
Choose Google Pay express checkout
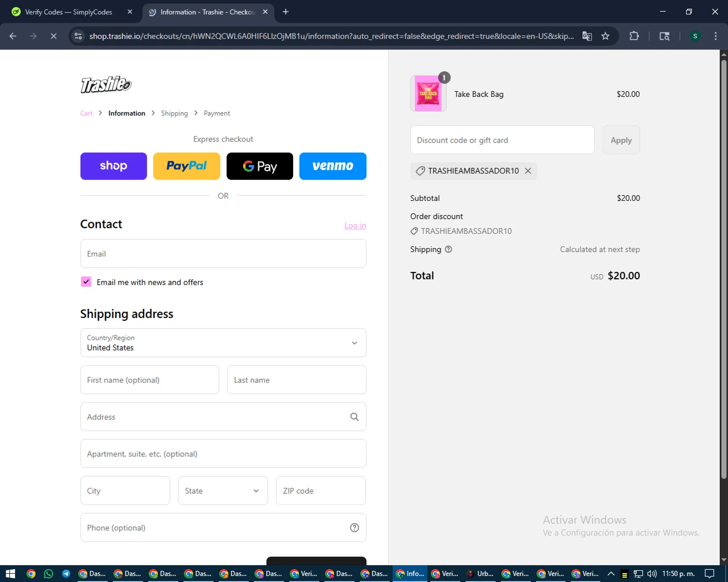(x=260, y=166)
